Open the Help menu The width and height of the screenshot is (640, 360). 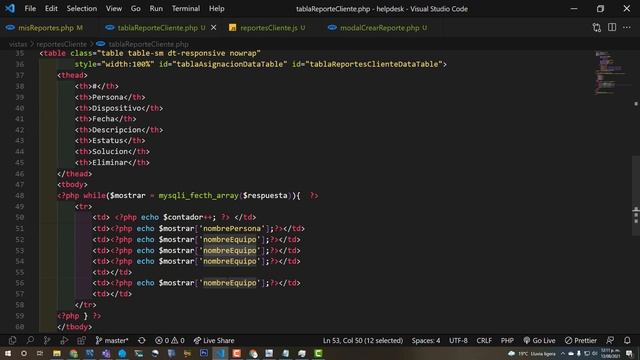point(217,9)
